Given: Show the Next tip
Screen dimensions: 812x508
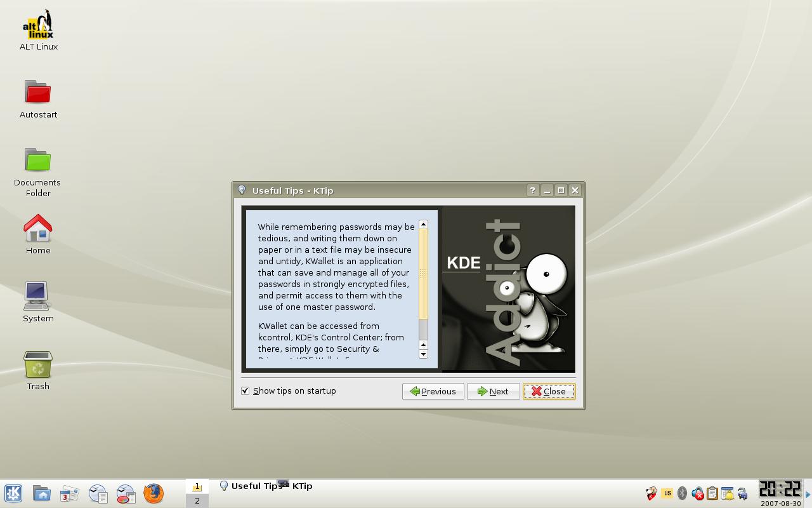Looking at the screenshot, I should (493, 391).
